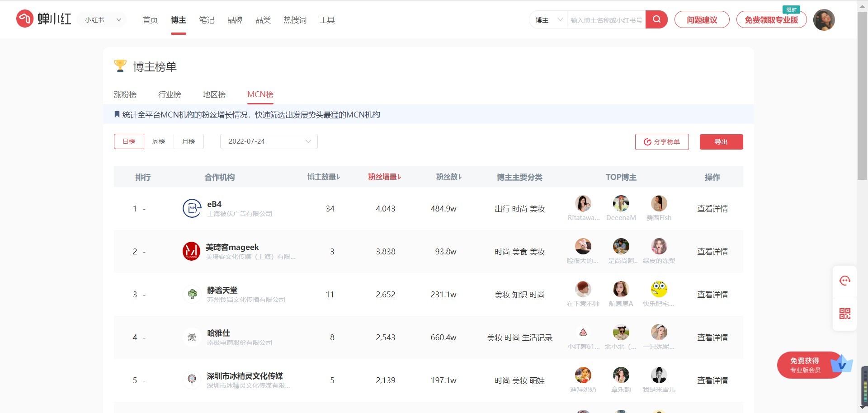Image resolution: width=868 pixels, height=413 pixels.
Task: Switch to the 地区榜 tab
Action: coord(214,94)
